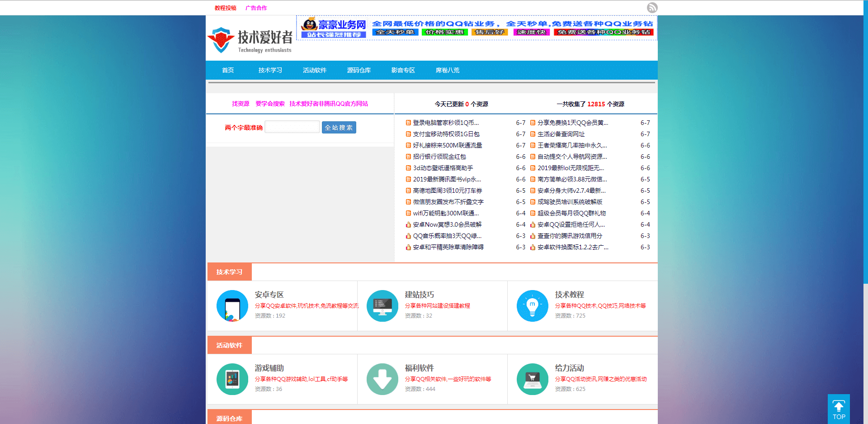Screen dimensions: 868x424
Task: Click inside the search input field
Action: [x=292, y=127]
